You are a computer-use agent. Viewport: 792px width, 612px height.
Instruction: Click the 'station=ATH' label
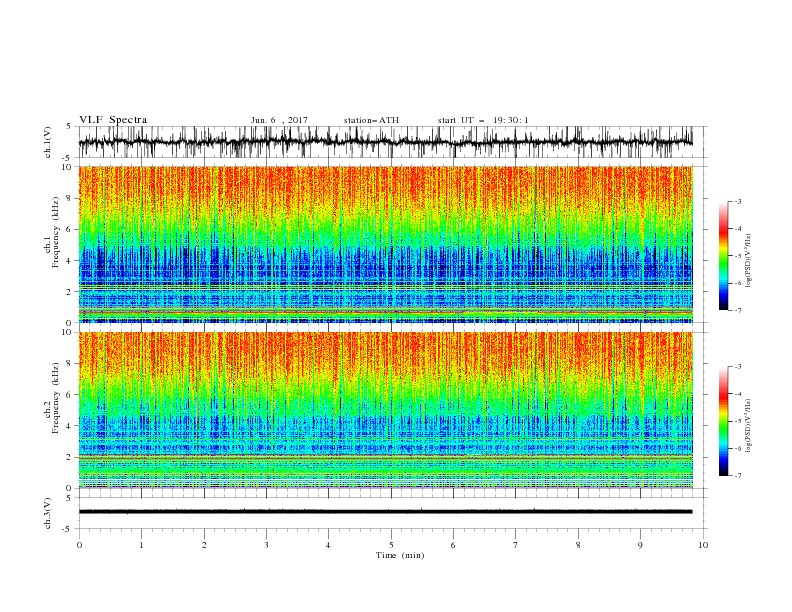click(x=371, y=120)
